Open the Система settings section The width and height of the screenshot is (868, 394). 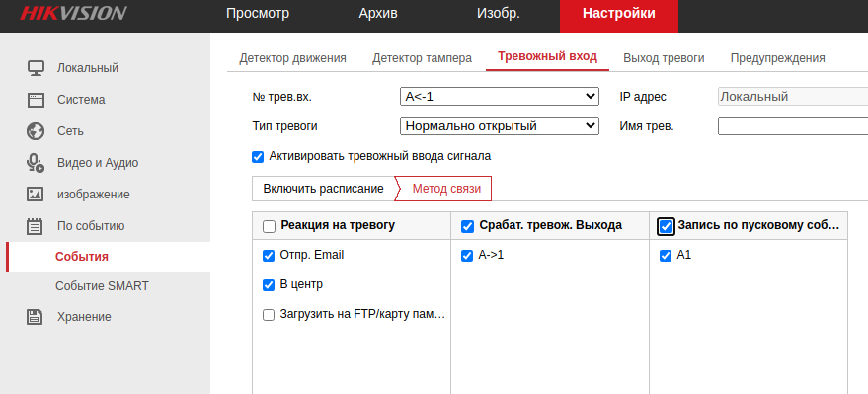81,100
